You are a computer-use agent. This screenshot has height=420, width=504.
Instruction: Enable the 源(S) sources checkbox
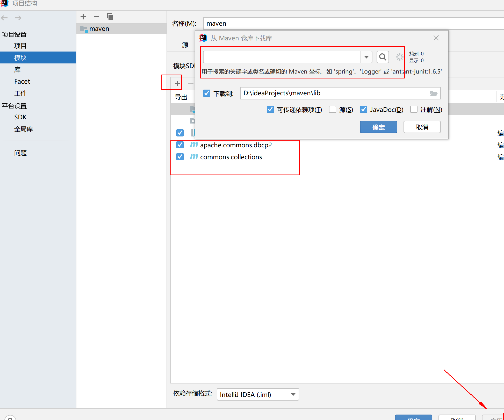tap(333, 110)
